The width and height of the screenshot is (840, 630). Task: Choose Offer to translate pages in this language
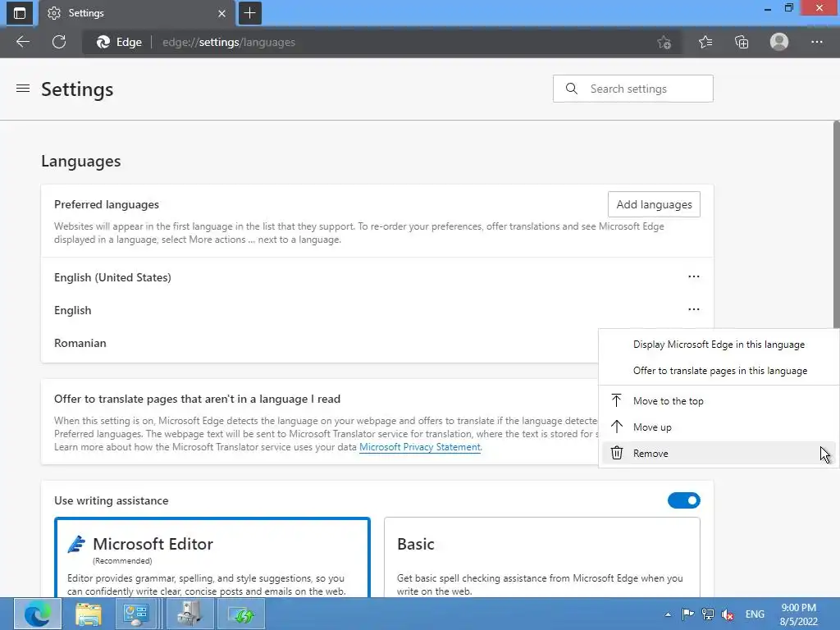pyautogui.click(x=719, y=371)
